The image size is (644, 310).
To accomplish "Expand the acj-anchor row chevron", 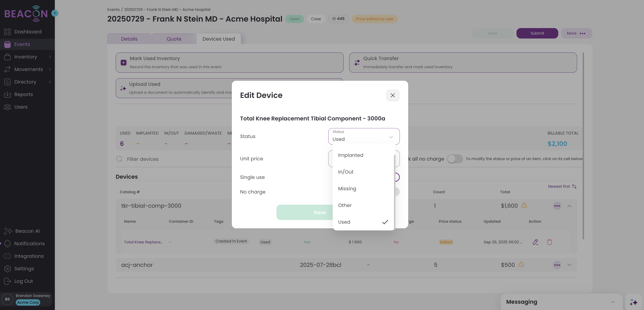I will pyautogui.click(x=569, y=265).
